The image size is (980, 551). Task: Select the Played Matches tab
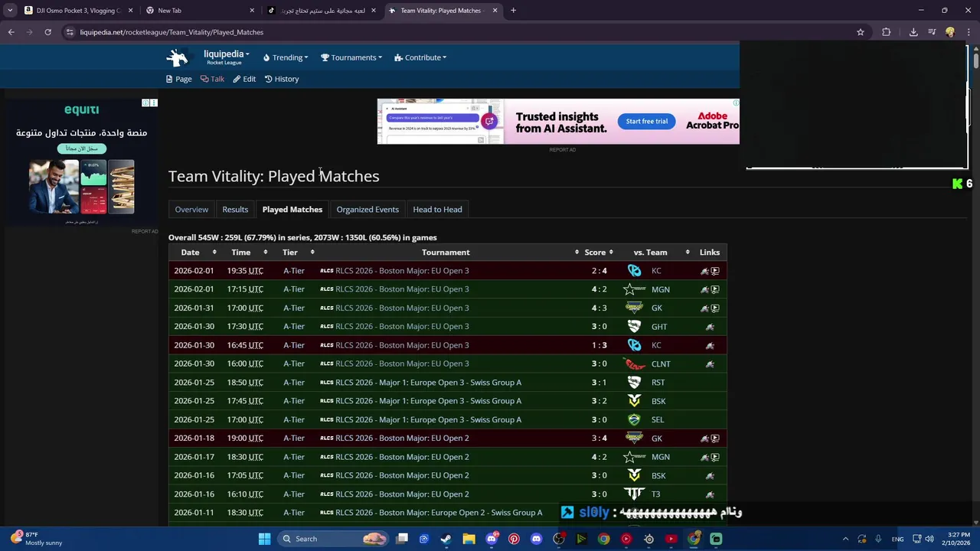pos(292,210)
